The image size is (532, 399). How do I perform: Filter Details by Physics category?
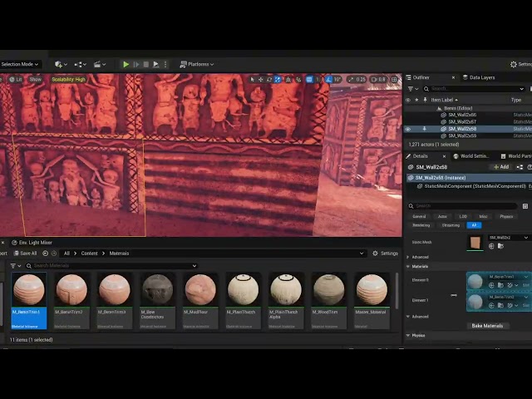(x=506, y=216)
